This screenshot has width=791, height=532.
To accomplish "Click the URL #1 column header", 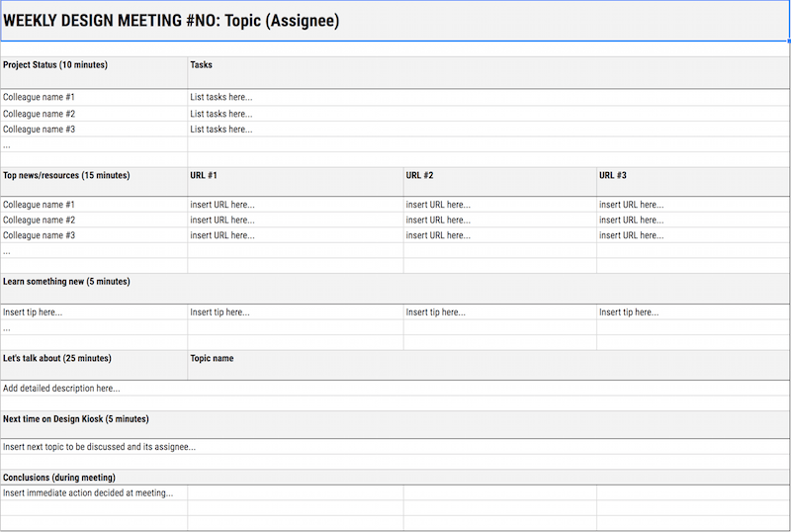I will point(204,175).
